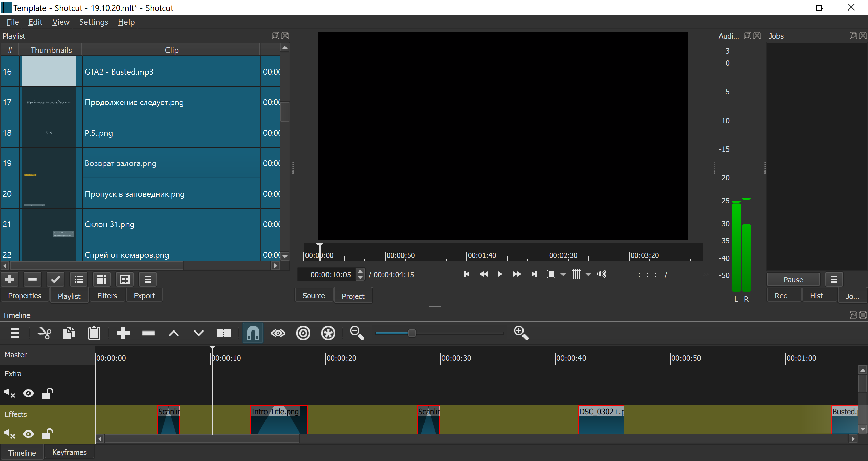Image resolution: width=868 pixels, height=461 pixels.
Task: Open the File menu
Action: tap(13, 22)
